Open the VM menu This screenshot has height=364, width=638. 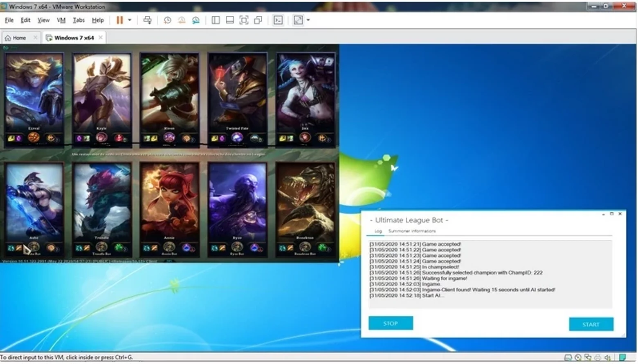(61, 20)
